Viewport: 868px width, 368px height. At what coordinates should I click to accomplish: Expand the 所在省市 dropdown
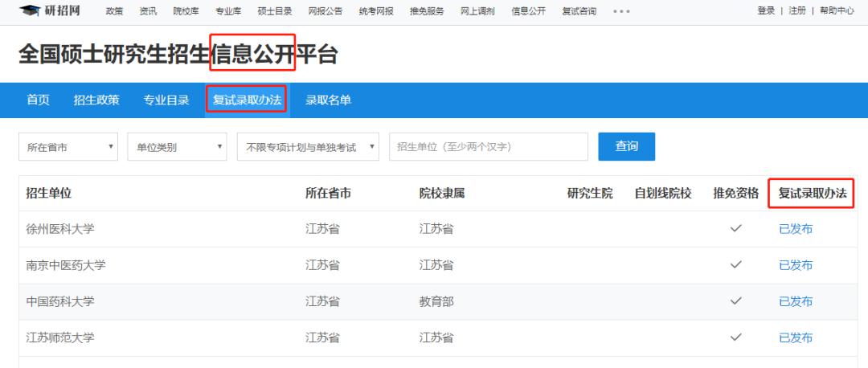point(68,147)
